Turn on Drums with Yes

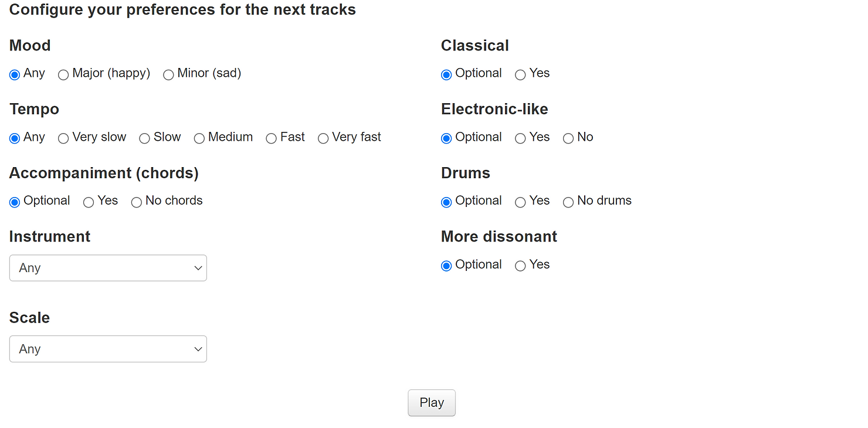click(520, 202)
